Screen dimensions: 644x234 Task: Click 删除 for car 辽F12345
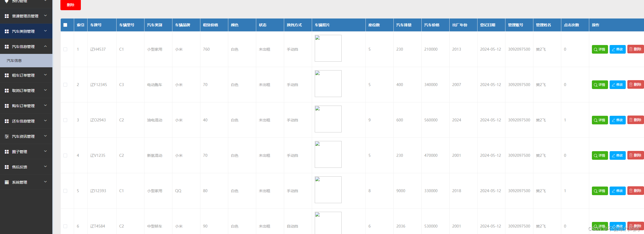pyautogui.click(x=635, y=85)
